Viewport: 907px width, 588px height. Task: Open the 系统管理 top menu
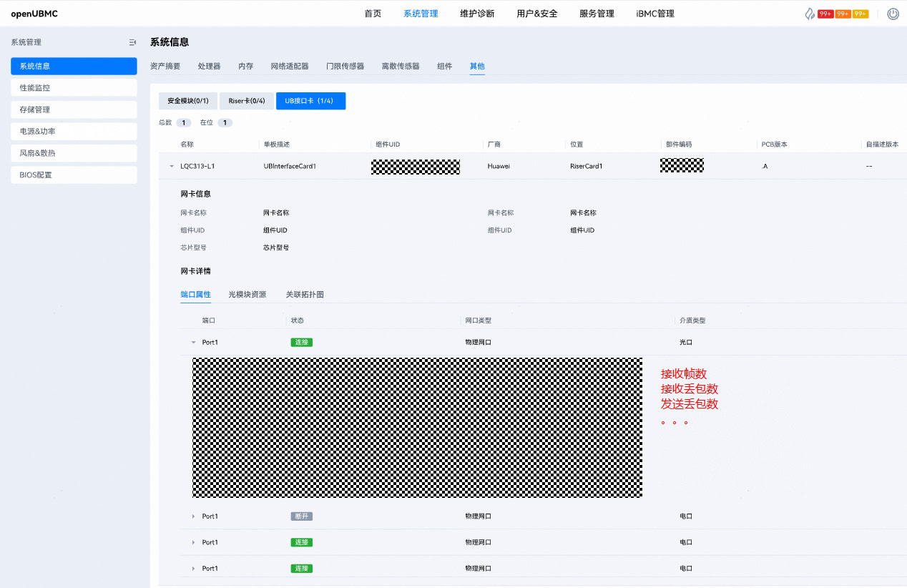(421, 14)
